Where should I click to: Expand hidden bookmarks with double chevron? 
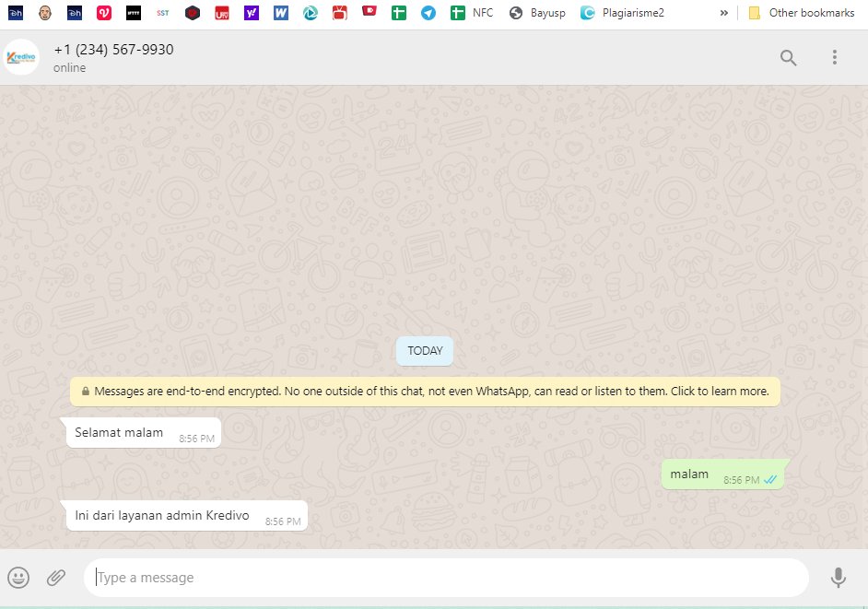point(723,13)
